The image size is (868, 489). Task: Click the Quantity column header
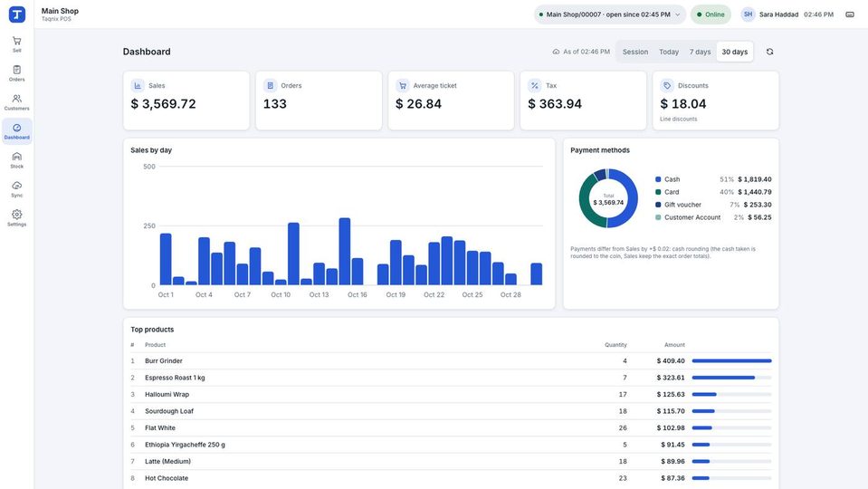tap(615, 345)
